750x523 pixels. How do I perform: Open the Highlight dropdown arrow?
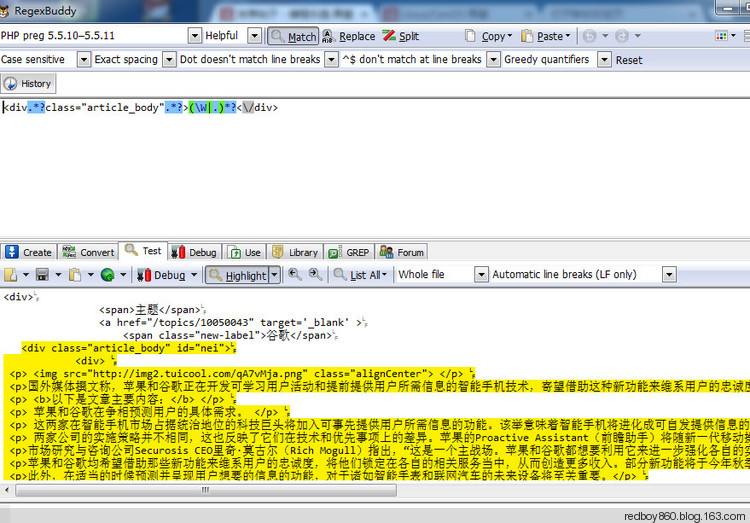pos(275,276)
